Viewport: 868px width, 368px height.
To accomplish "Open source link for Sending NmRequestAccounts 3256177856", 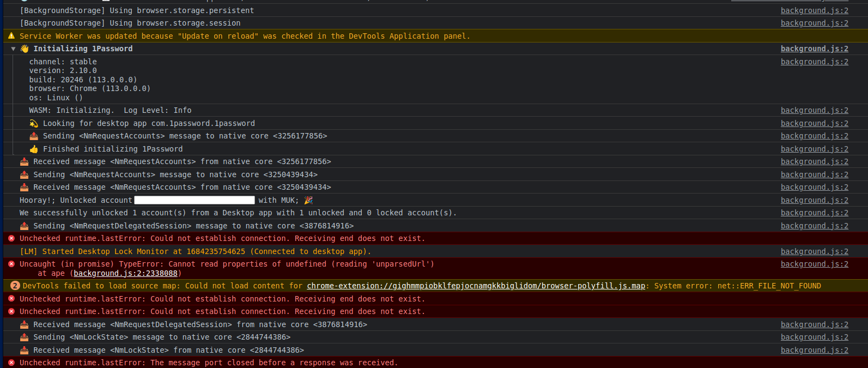I will point(814,136).
